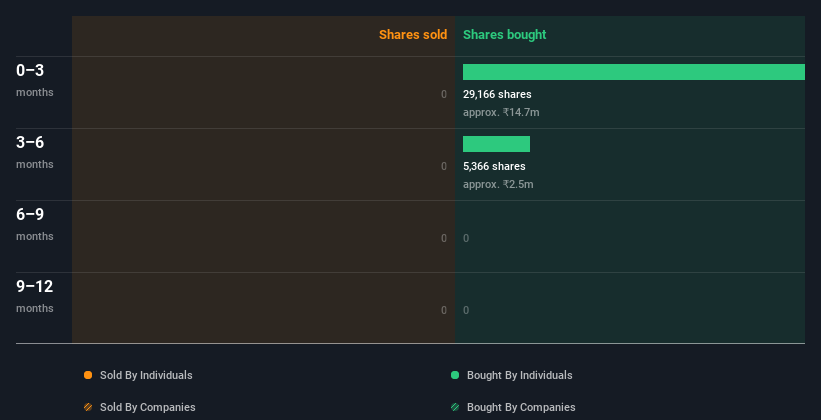Click the shares sold zero in 3–6 months row

click(x=444, y=167)
